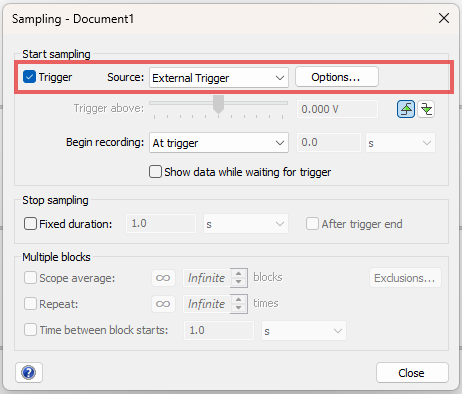Screen dimensions: 462x394
Task: Enable Fixed duration checkbox
Action: [30, 224]
